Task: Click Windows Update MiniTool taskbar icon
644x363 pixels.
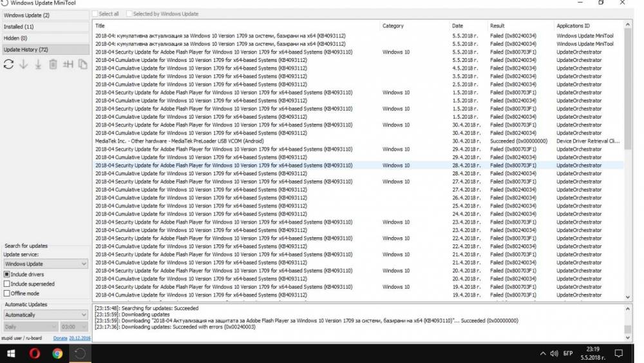Action: (80, 353)
